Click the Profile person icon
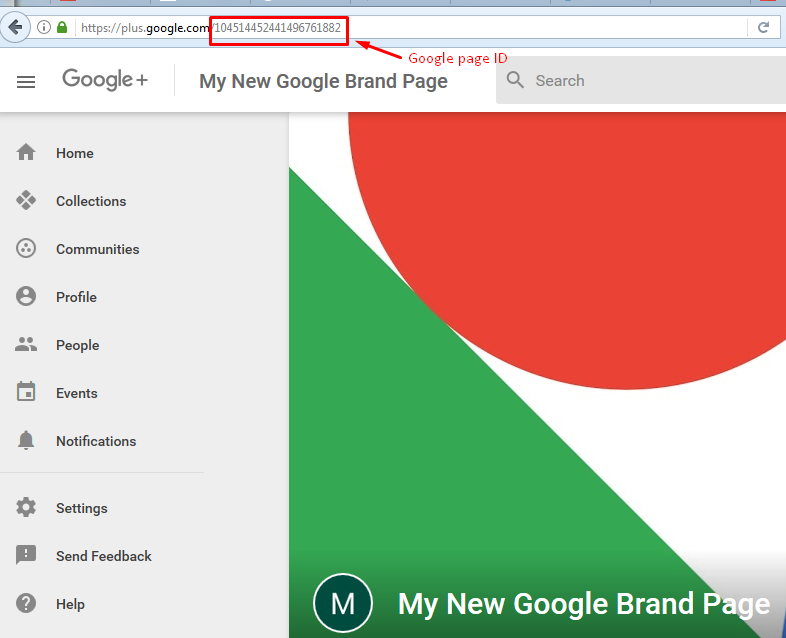 (x=26, y=297)
